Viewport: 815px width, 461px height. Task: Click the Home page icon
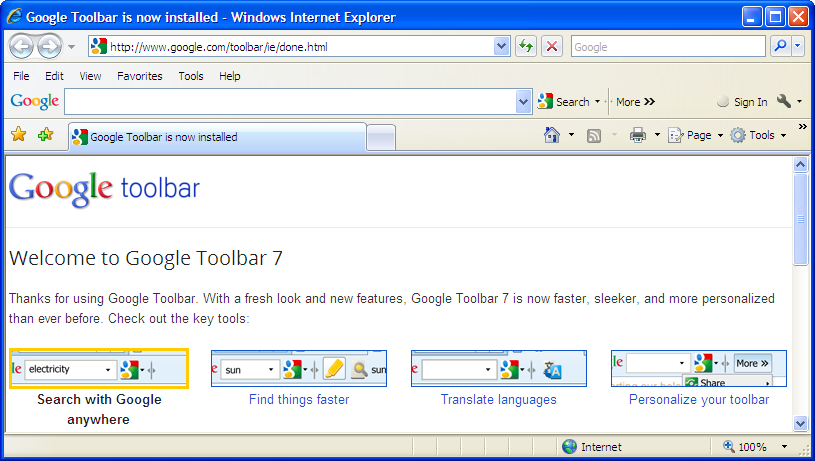[551, 135]
